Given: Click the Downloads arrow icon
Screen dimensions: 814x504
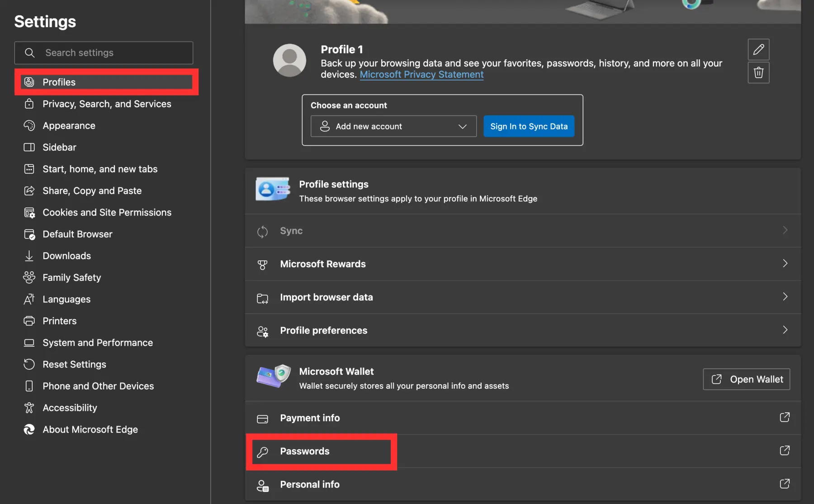Looking at the screenshot, I should 29,256.
